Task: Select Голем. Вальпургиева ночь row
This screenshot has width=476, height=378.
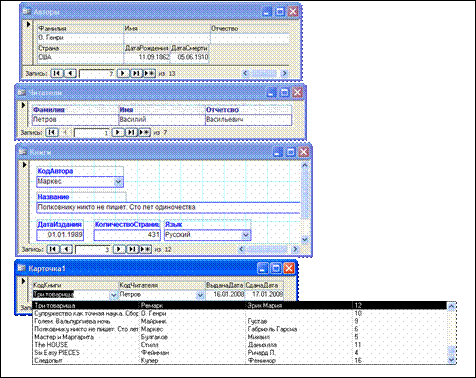Action: point(240,321)
